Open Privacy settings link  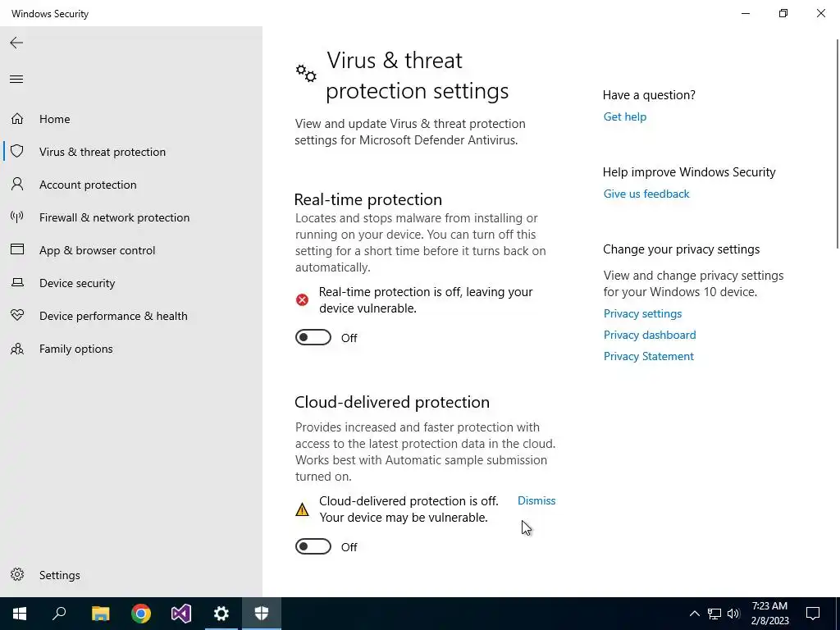click(642, 313)
